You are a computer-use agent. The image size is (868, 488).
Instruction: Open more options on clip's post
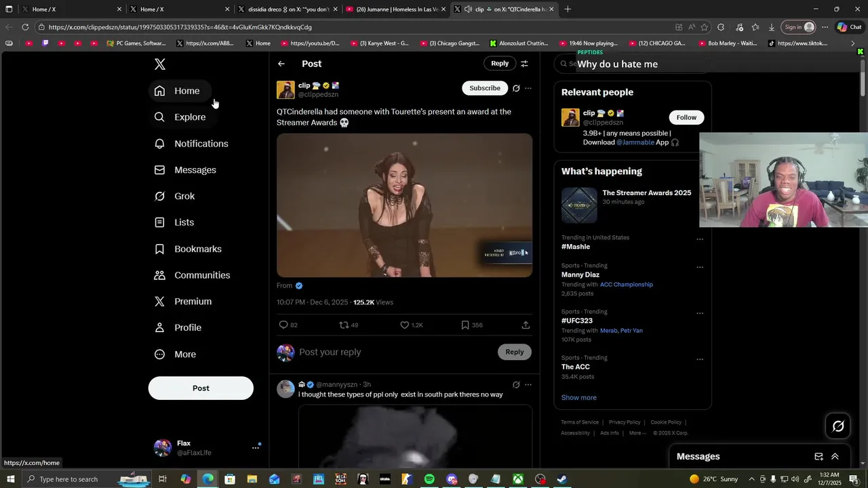528,88
